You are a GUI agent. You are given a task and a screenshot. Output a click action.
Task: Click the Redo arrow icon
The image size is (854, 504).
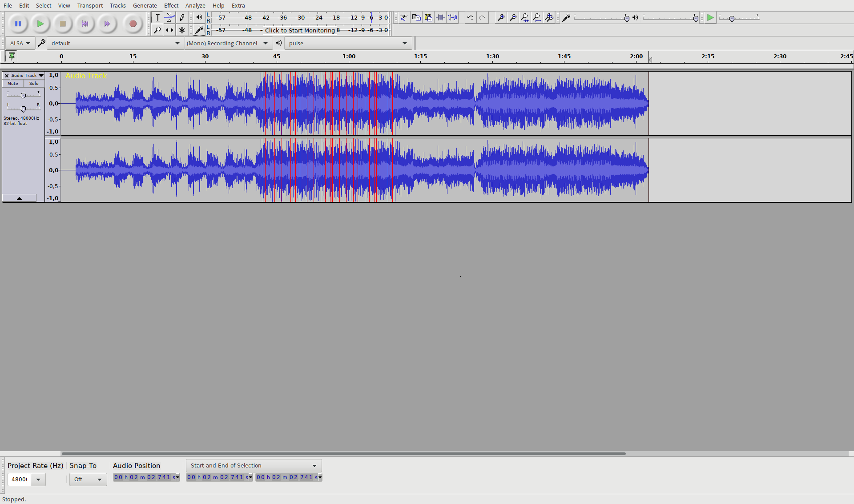pyautogui.click(x=482, y=18)
